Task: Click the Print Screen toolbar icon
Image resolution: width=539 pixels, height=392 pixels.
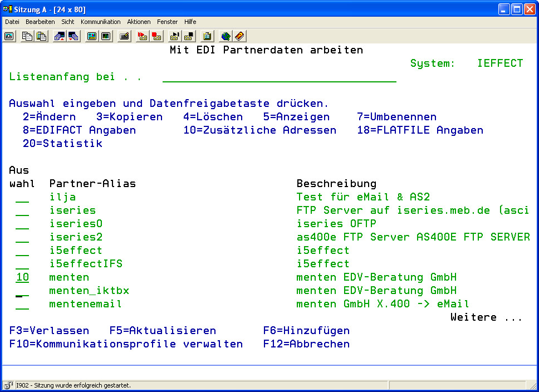Action: (9, 36)
